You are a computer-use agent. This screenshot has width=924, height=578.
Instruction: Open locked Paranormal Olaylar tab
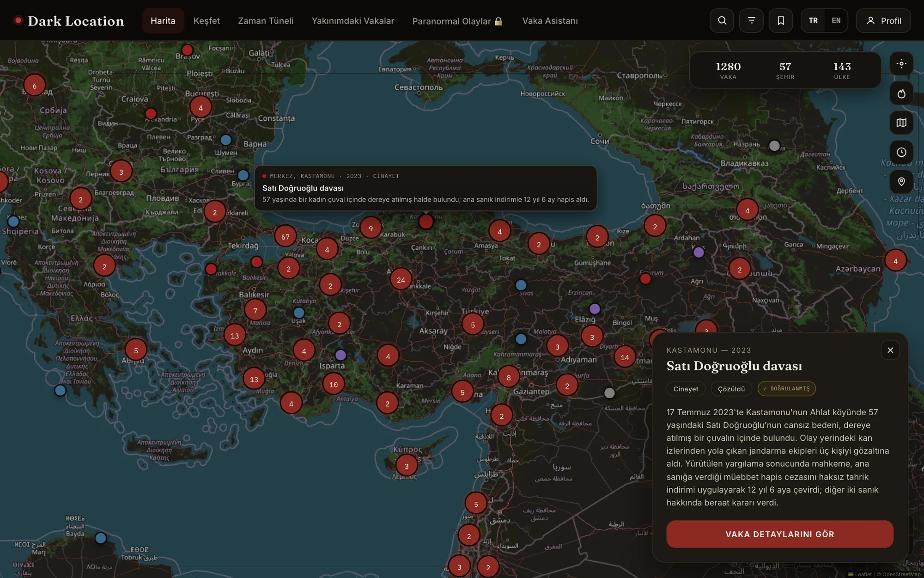(x=457, y=21)
